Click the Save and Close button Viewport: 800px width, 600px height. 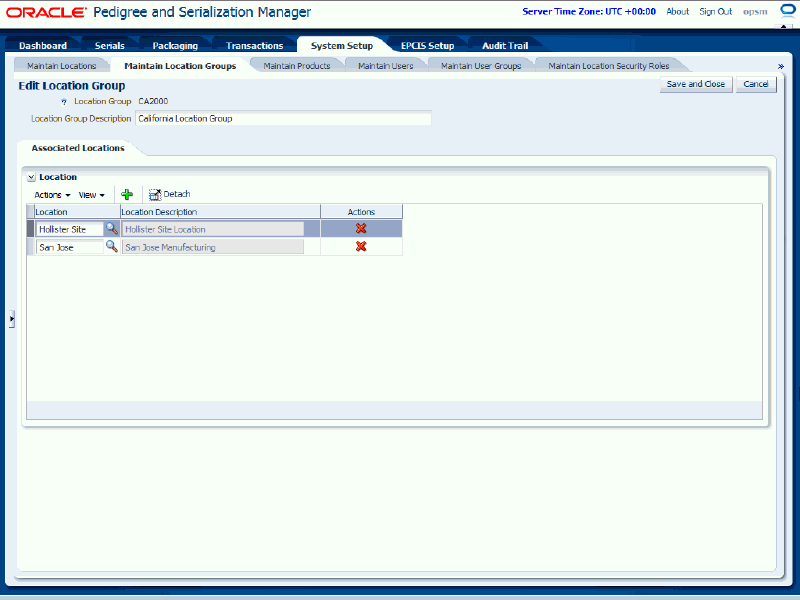click(696, 84)
